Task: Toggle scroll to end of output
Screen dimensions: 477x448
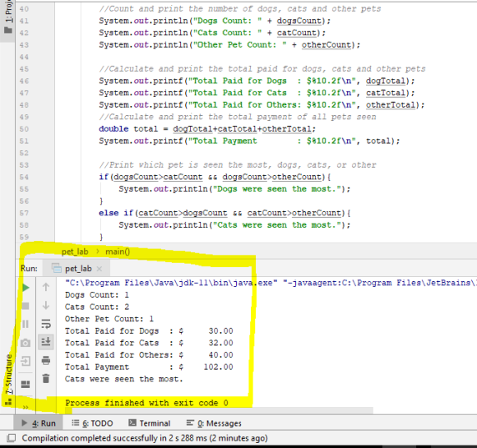Action: 46,342
